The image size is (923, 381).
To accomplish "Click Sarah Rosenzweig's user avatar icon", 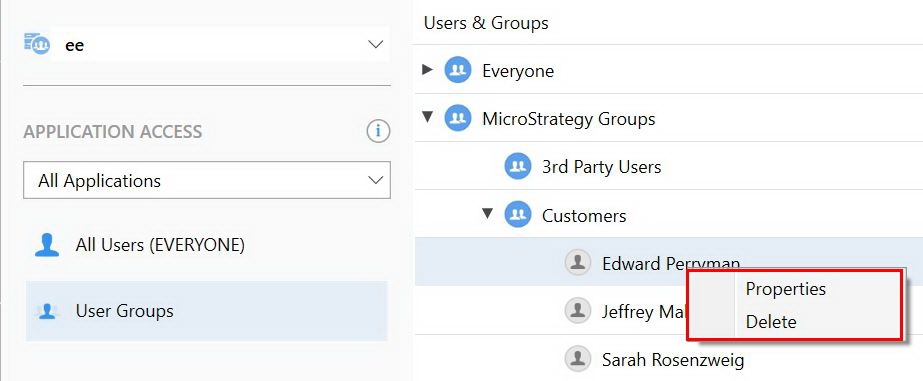I will (x=577, y=359).
